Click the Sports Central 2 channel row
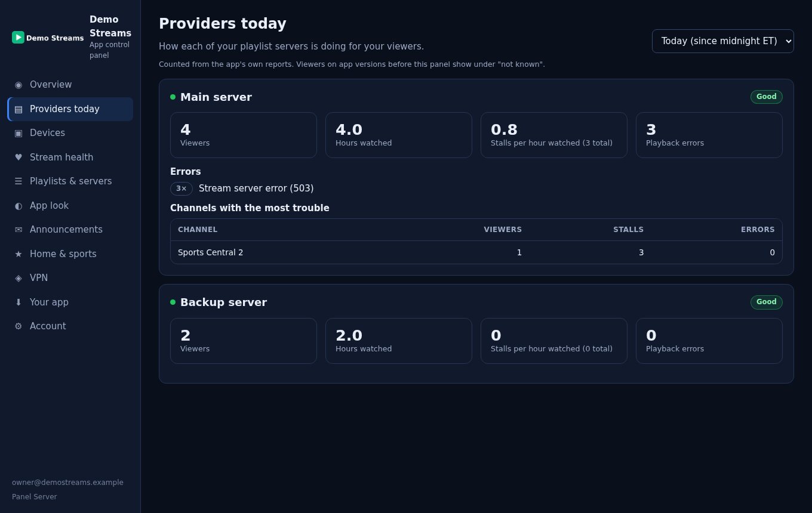 [x=476, y=252]
